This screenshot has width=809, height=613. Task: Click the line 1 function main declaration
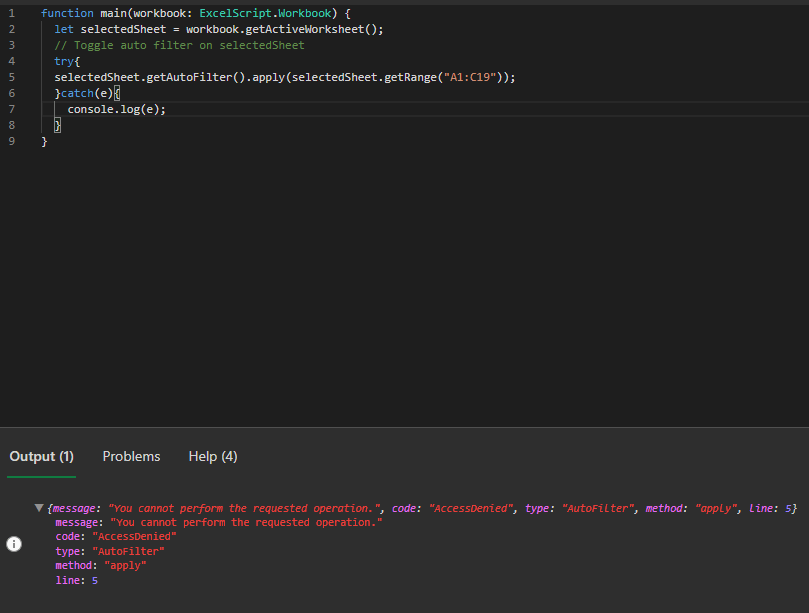[x=196, y=13]
